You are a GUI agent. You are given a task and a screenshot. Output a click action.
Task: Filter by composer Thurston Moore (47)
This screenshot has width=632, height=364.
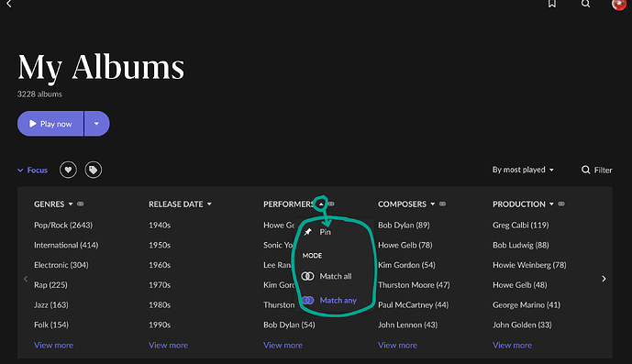414,284
